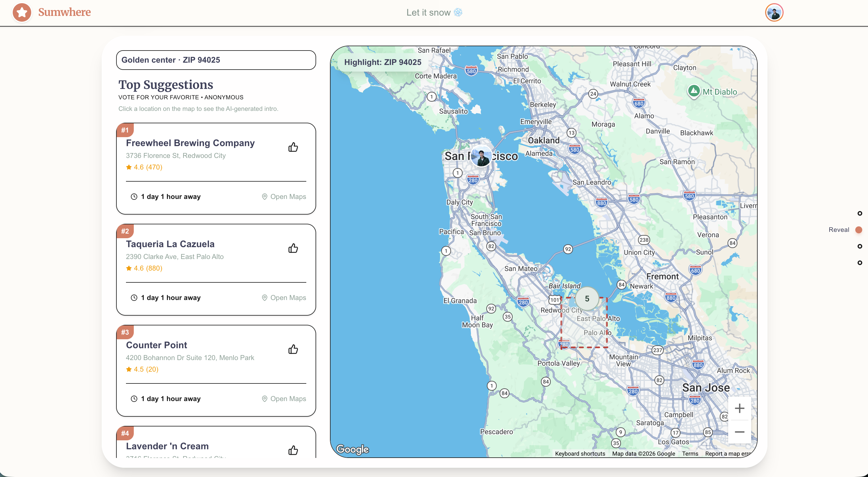
Task: Expand the 5-location map cluster
Action: pos(587,299)
